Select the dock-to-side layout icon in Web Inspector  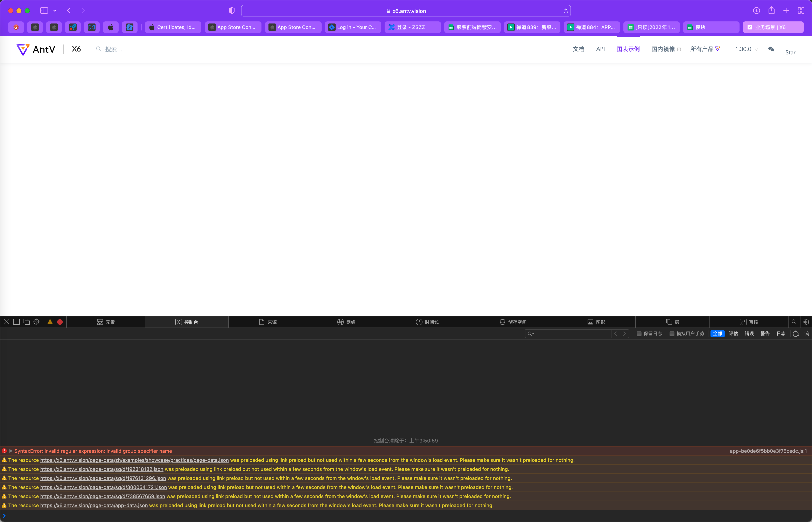pyautogui.click(x=16, y=322)
